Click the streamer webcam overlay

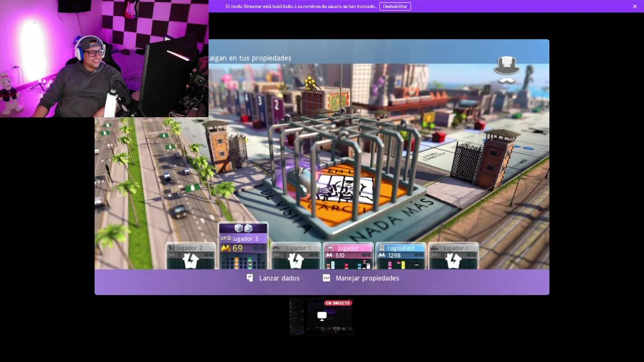click(104, 58)
